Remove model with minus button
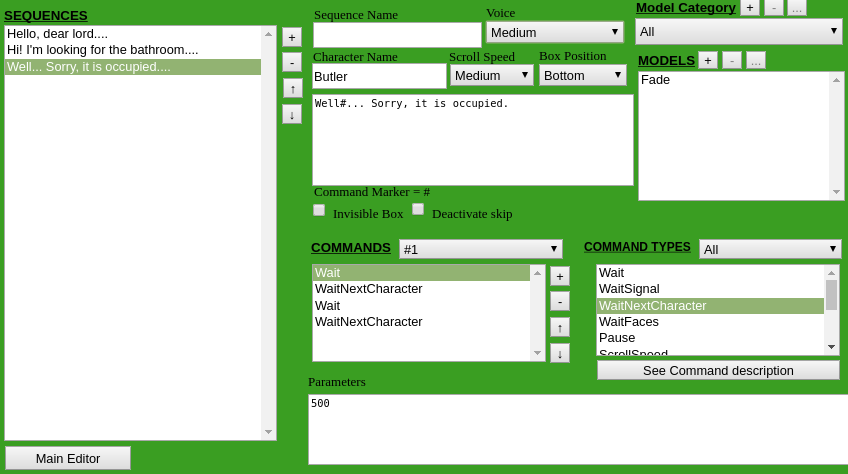This screenshot has height=474, width=848. tap(732, 60)
